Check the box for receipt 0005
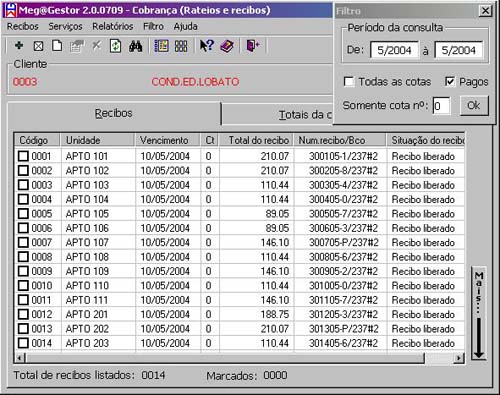 pos(23,213)
